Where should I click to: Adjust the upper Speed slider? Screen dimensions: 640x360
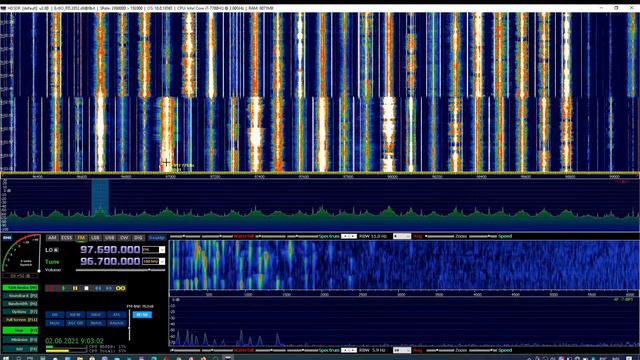tap(484, 236)
